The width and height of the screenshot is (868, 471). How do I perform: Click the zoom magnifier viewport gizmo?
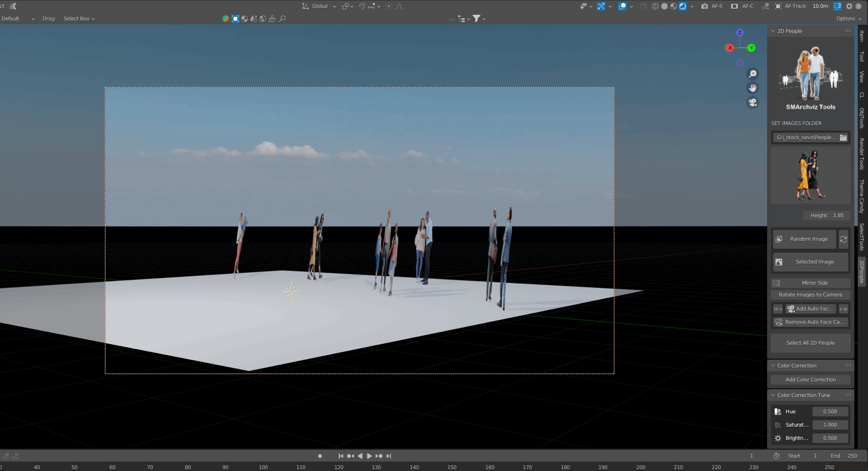[x=753, y=74]
